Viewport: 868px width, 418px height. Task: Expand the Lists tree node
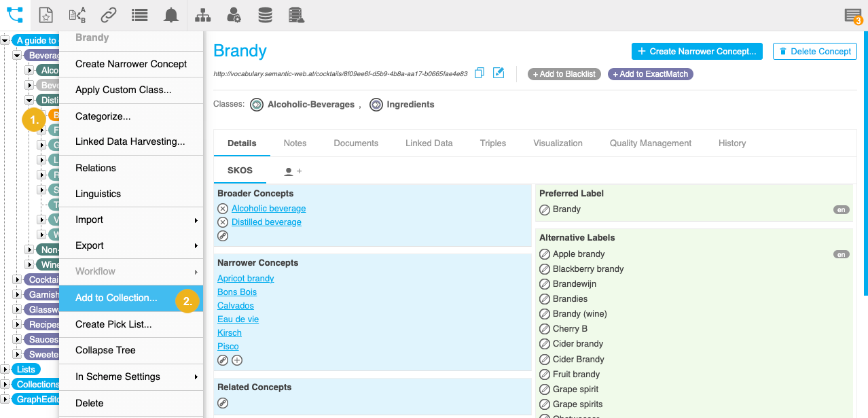point(5,369)
